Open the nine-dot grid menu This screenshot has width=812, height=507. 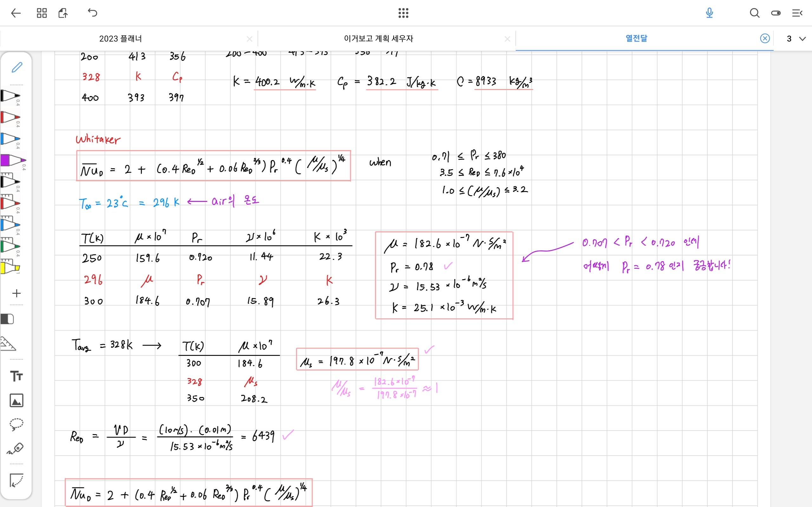pos(403,13)
